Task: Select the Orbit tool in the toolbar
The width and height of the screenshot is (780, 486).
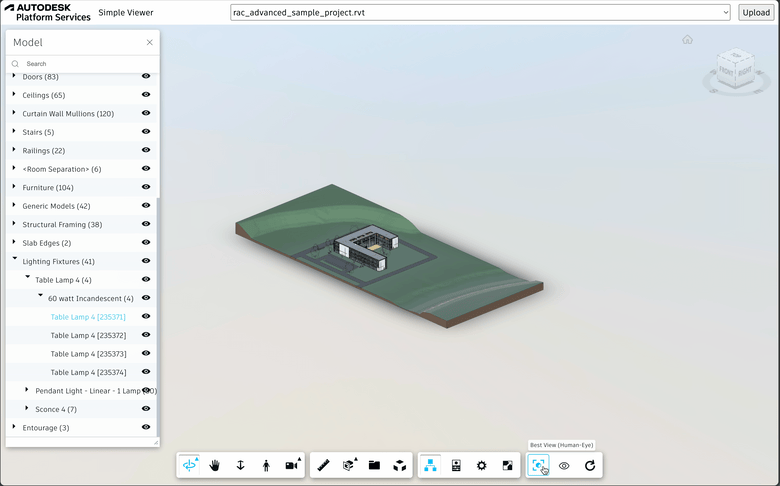Action: coord(190,465)
